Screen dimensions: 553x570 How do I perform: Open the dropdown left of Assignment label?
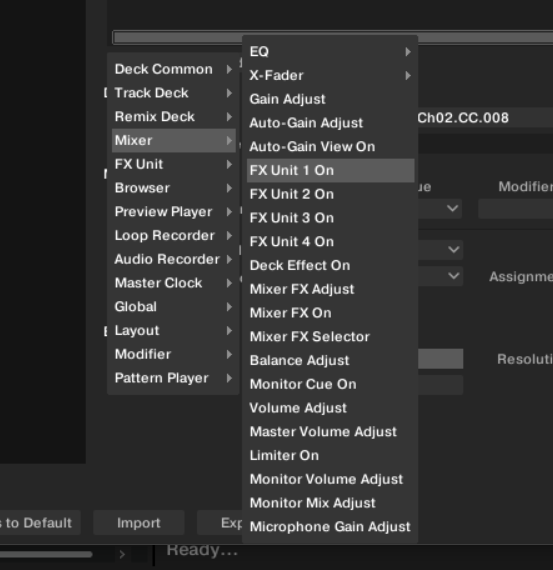click(440, 276)
